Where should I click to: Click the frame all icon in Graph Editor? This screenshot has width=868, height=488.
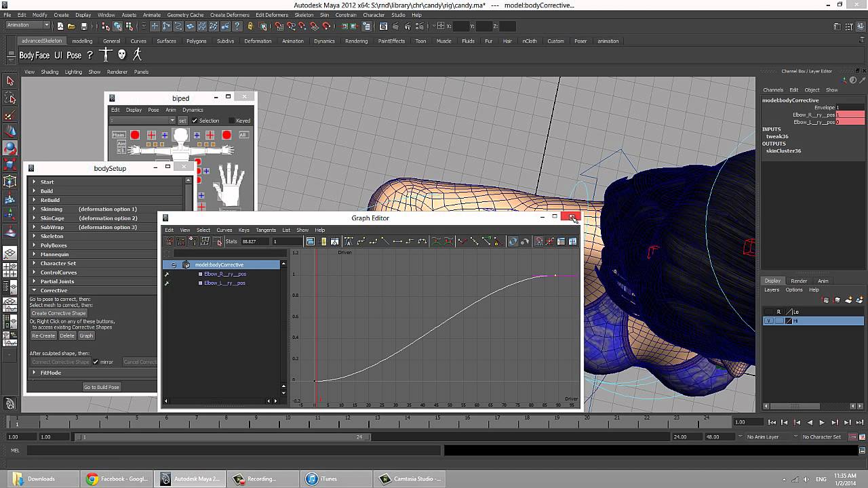tap(310, 241)
